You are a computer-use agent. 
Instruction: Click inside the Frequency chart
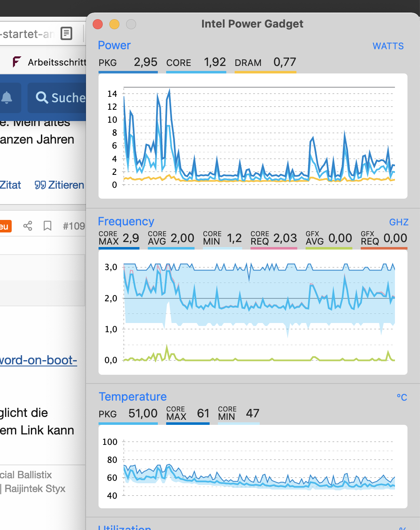click(x=253, y=312)
